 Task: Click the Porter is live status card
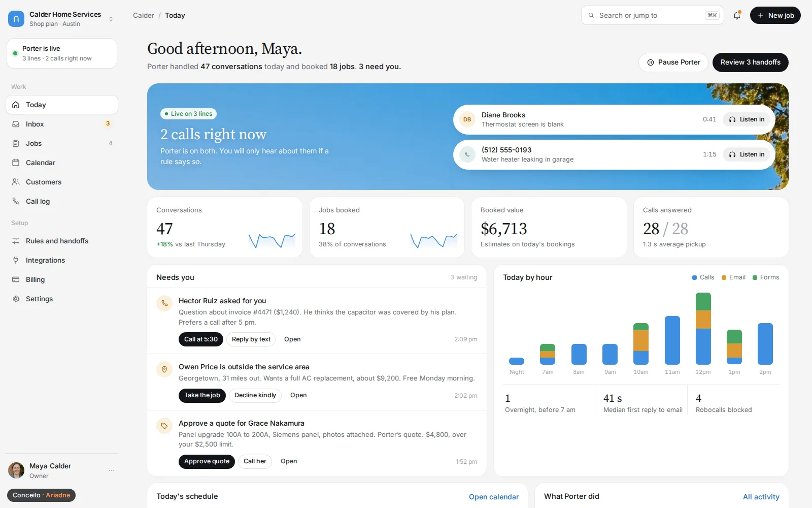(62, 53)
